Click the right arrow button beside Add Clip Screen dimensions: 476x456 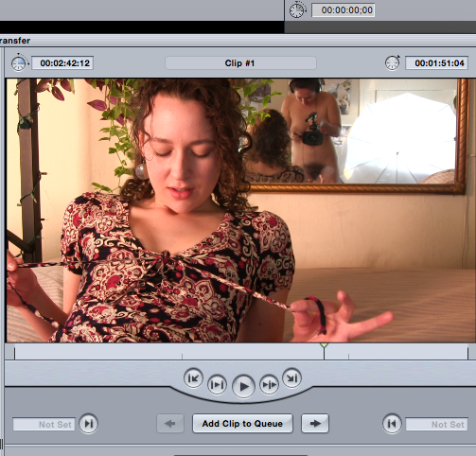click(x=315, y=424)
